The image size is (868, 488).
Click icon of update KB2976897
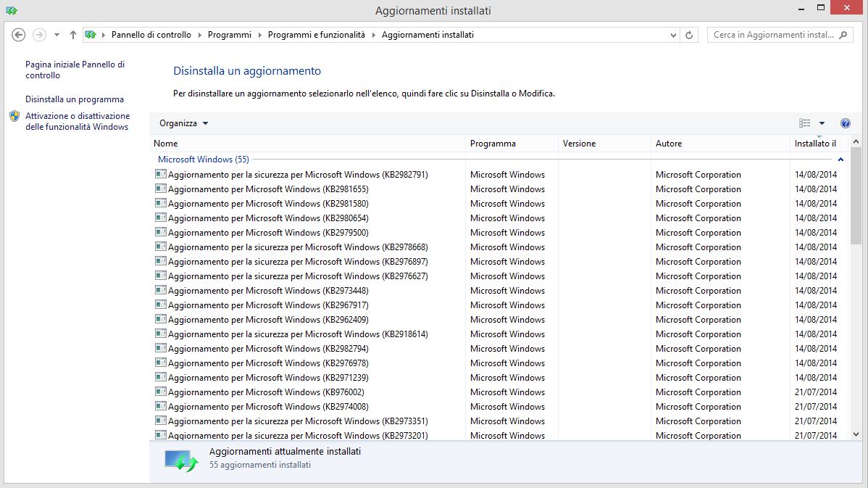click(x=161, y=261)
